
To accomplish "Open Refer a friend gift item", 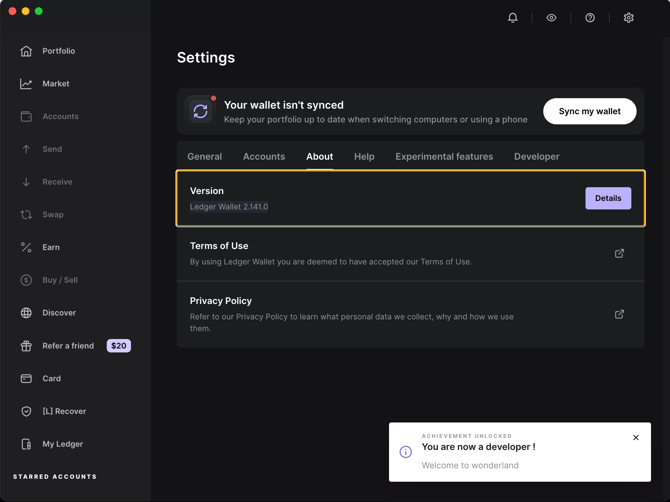I will coord(67,346).
